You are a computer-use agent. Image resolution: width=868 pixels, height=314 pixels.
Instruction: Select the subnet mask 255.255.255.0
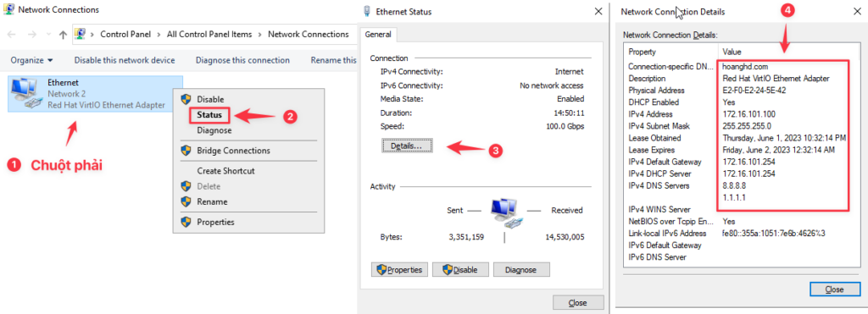click(748, 126)
